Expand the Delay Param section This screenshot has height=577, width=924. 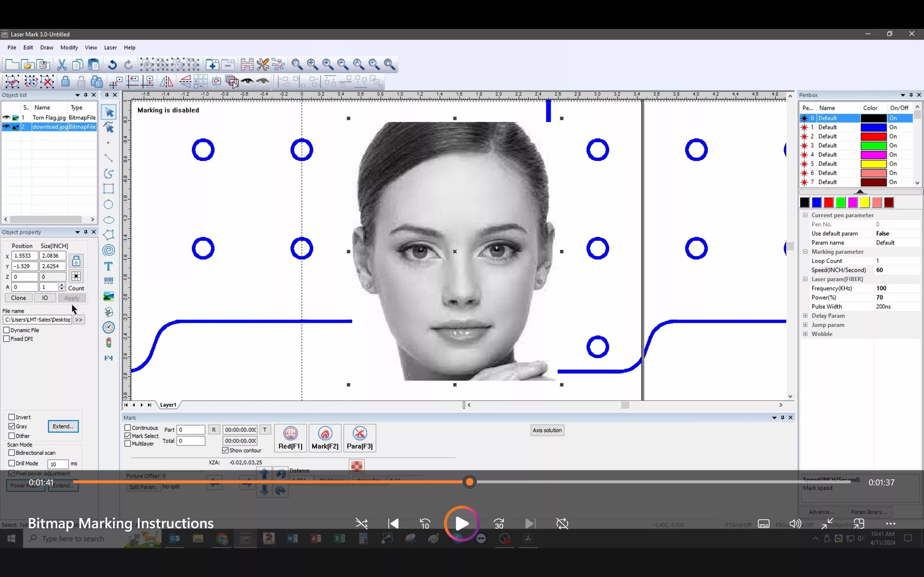coord(805,316)
